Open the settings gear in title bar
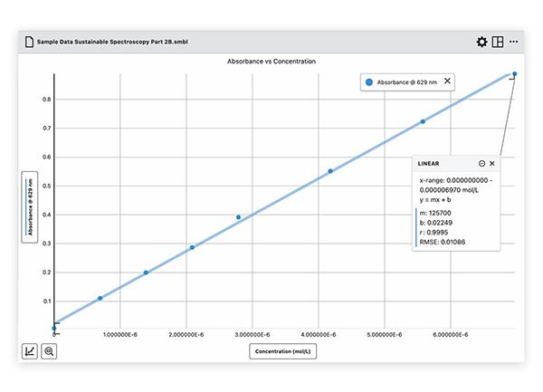The width and height of the screenshot is (543, 392). [481, 42]
